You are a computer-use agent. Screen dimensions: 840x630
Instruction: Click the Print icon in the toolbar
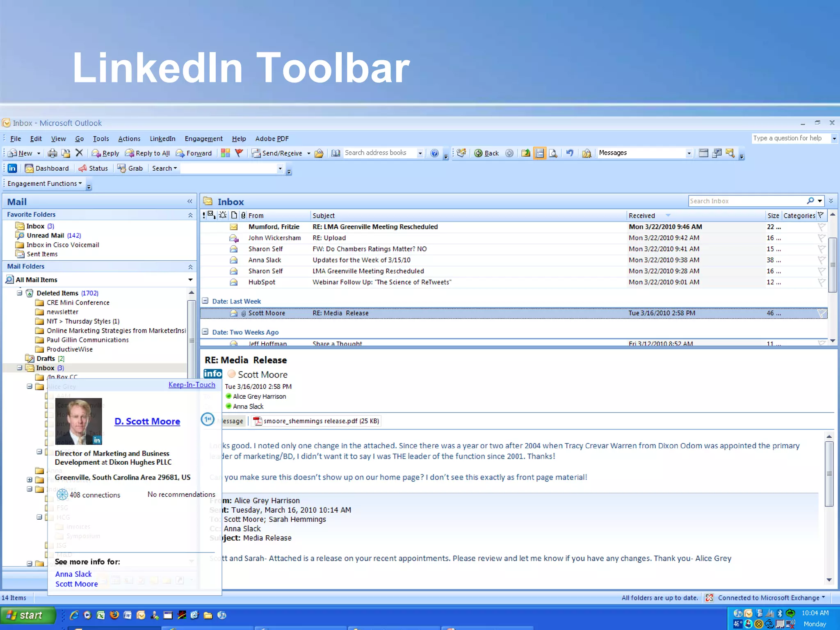click(x=52, y=153)
